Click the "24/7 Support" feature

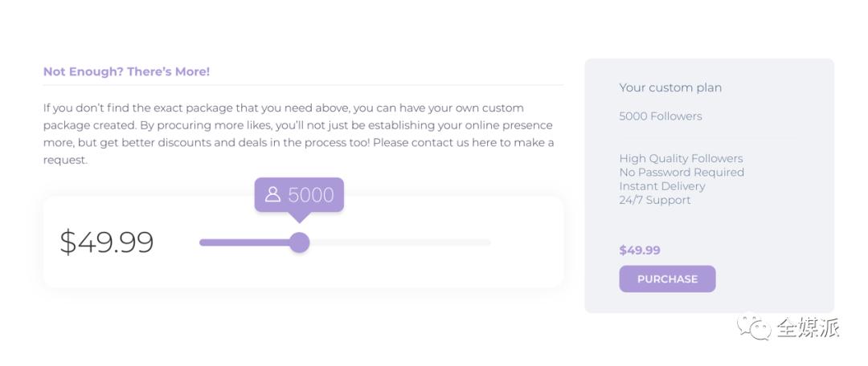point(655,200)
